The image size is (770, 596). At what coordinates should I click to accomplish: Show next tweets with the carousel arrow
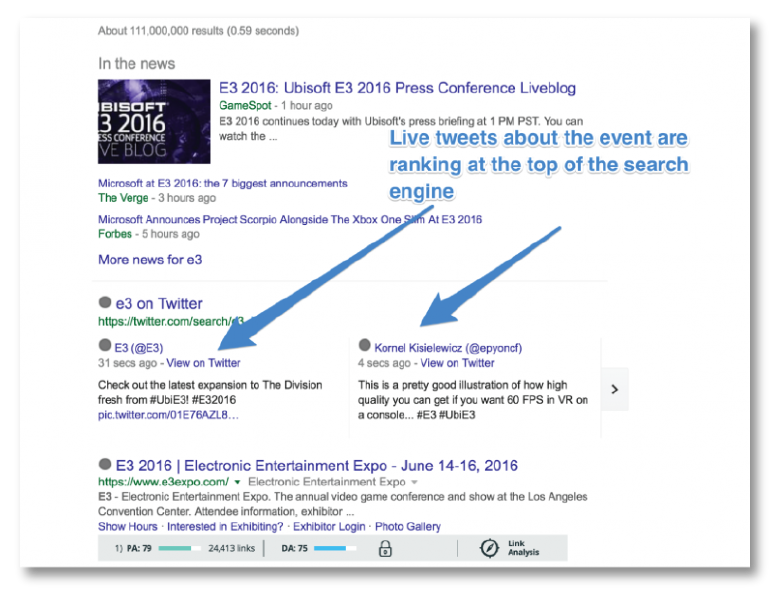pos(615,389)
